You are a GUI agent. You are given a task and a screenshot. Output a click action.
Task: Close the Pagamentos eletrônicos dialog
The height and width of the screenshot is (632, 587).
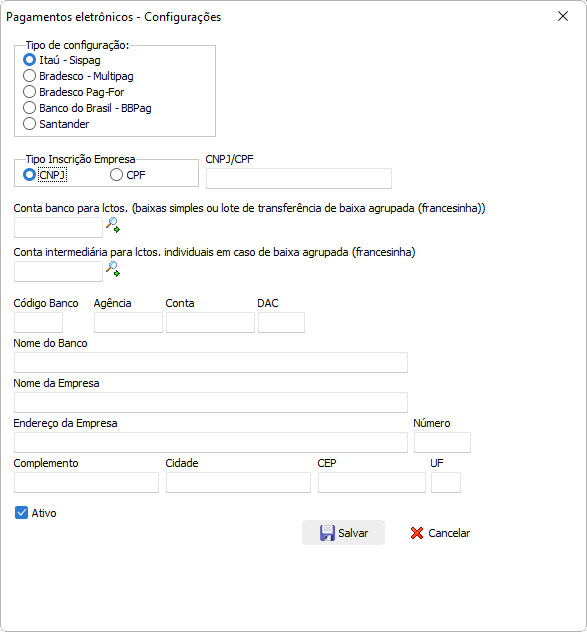coord(563,16)
